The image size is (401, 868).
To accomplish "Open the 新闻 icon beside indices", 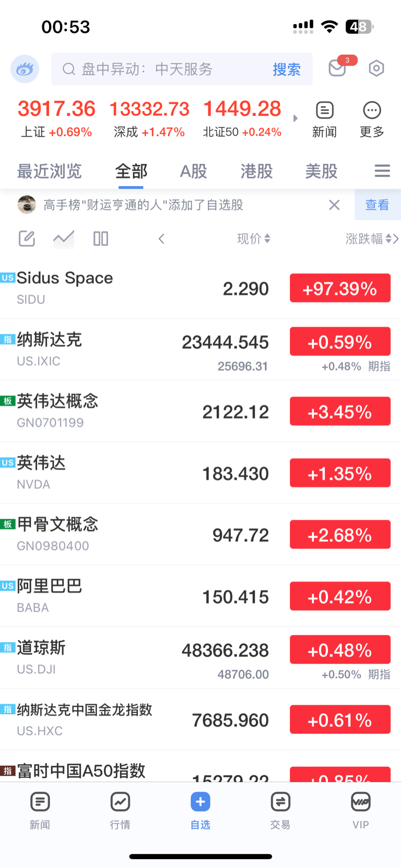I will coord(324,119).
